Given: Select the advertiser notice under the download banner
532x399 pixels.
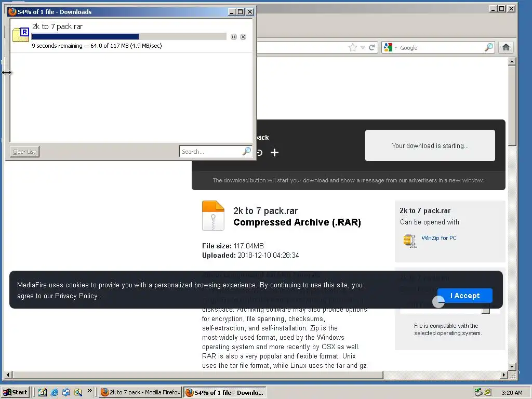Looking at the screenshot, I should [x=348, y=180].
